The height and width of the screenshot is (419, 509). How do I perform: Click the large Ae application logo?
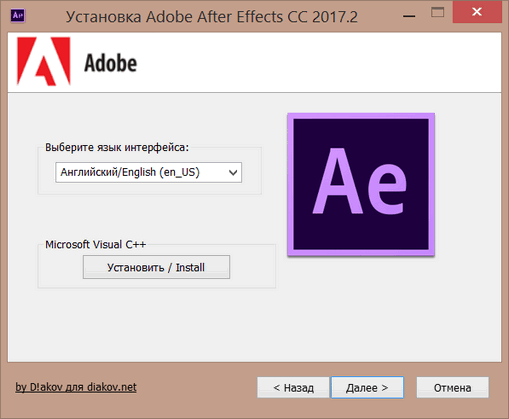(x=361, y=184)
